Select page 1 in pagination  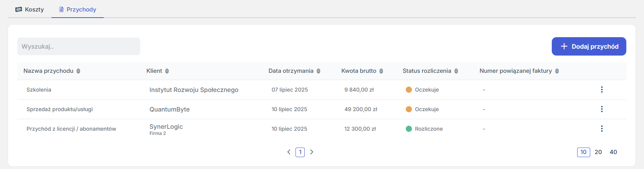(300, 152)
